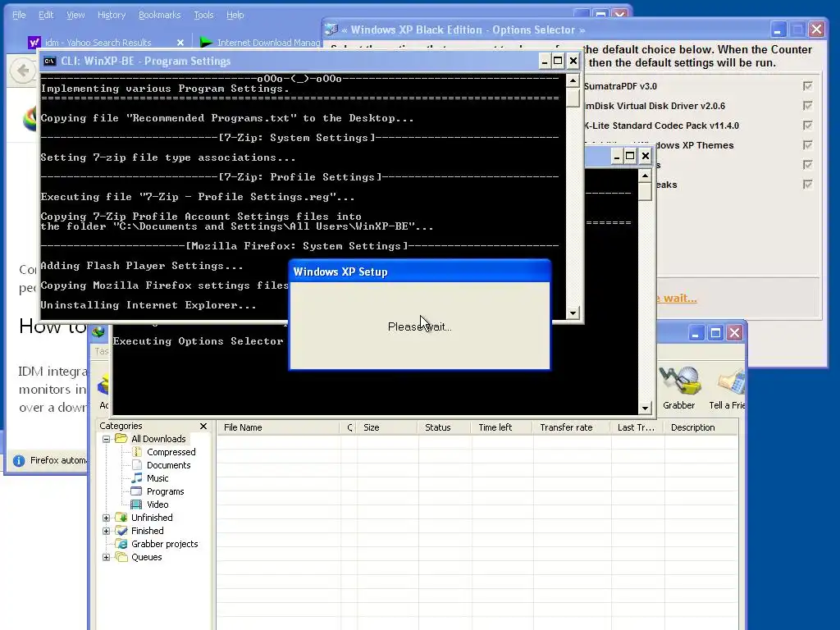Sort downloads by File Name column

279,427
